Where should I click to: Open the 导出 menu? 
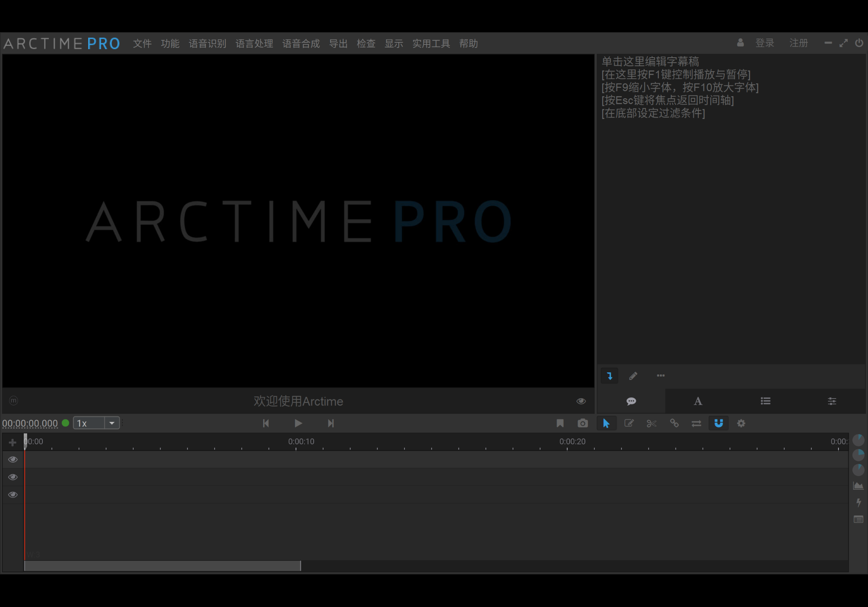pos(338,44)
